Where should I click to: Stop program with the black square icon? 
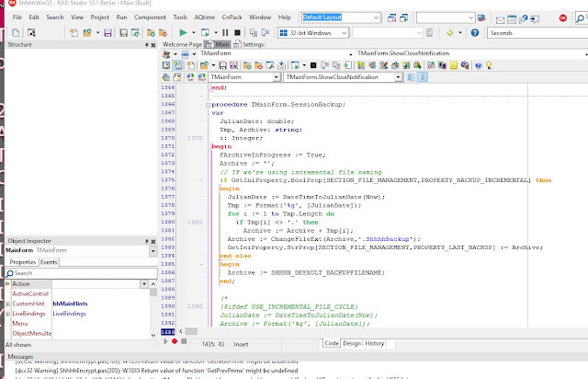tap(237, 33)
